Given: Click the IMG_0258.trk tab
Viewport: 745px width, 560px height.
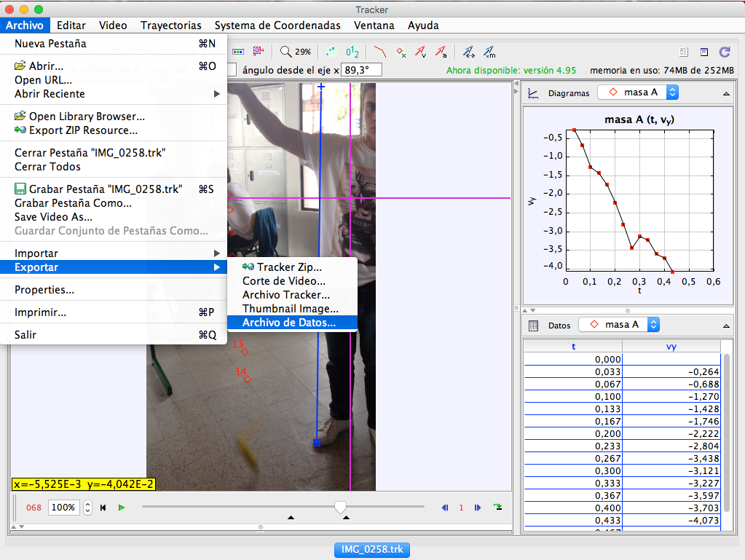Looking at the screenshot, I should pyautogui.click(x=372, y=550).
